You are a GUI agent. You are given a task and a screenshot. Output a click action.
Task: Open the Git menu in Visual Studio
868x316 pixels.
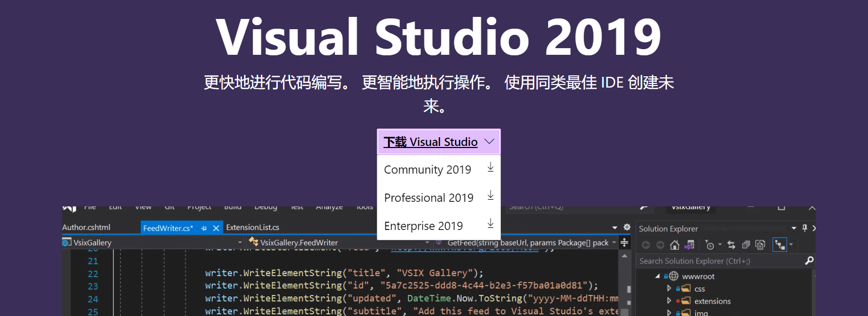point(170,207)
